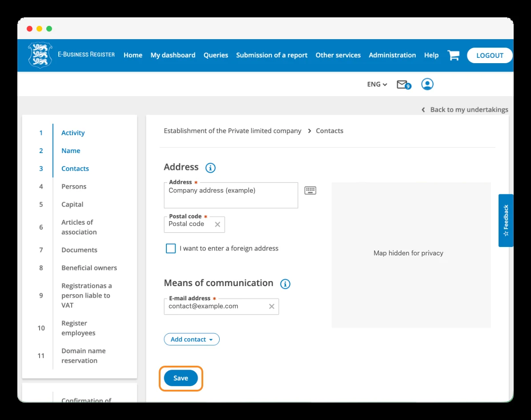Click the macOS red close window button
Viewport: 531px width, 420px height.
coord(29,29)
